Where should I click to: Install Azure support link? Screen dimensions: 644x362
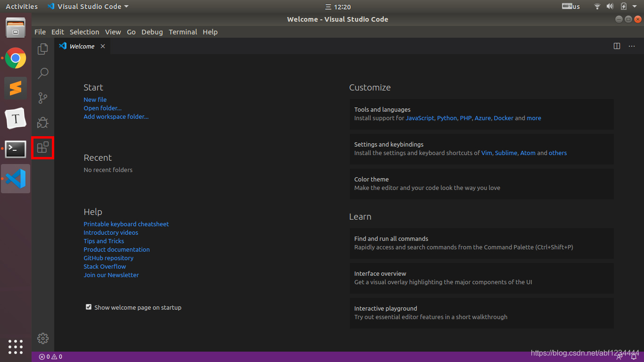tap(483, 118)
